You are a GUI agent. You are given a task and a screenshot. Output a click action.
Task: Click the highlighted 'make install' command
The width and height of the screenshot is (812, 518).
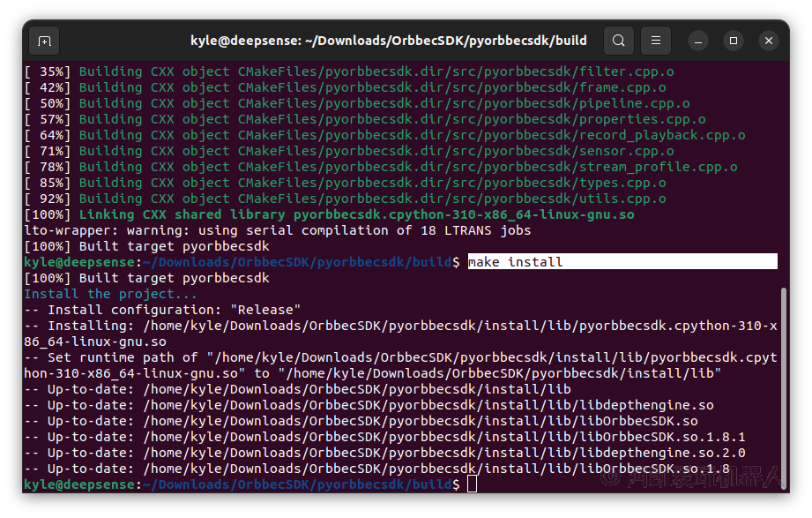622,262
